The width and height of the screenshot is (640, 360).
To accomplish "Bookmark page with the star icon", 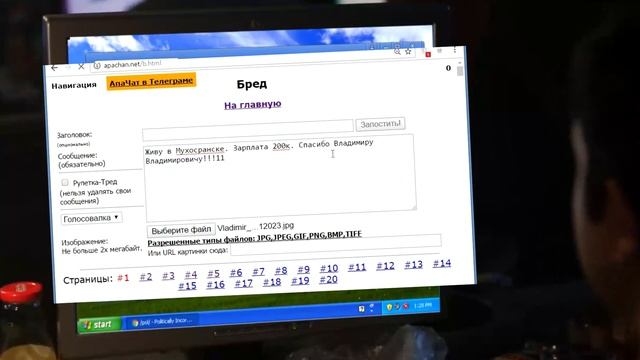I will point(408,52).
